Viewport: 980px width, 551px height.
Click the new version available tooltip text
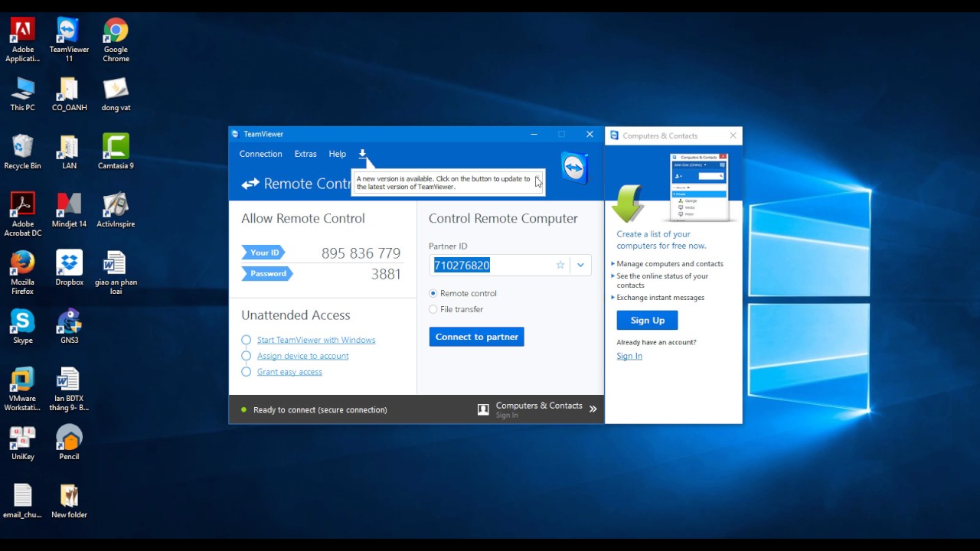pyautogui.click(x=443, y=182)
